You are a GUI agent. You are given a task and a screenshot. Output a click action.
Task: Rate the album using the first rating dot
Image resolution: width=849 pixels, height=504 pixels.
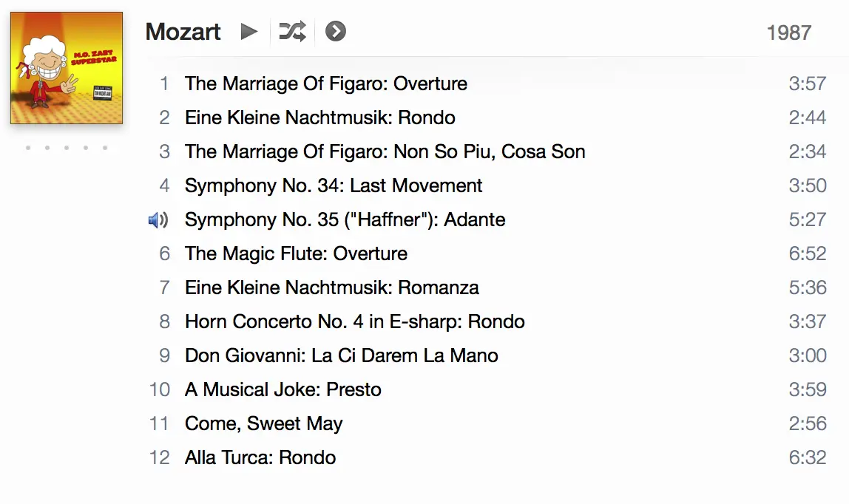click(x=28, y=148)
